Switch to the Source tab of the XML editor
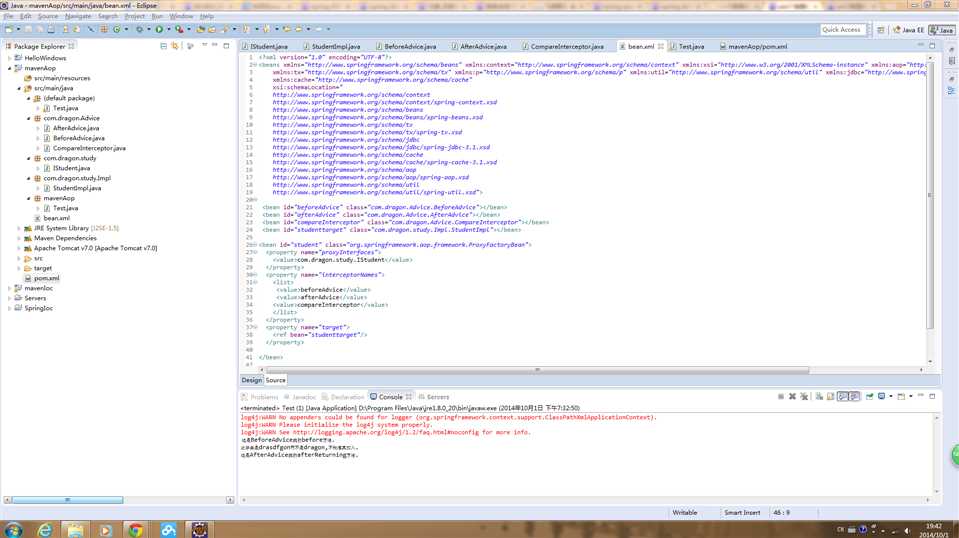Image resolution: width=959 pixels, height=538 pixels. [275, 380]
